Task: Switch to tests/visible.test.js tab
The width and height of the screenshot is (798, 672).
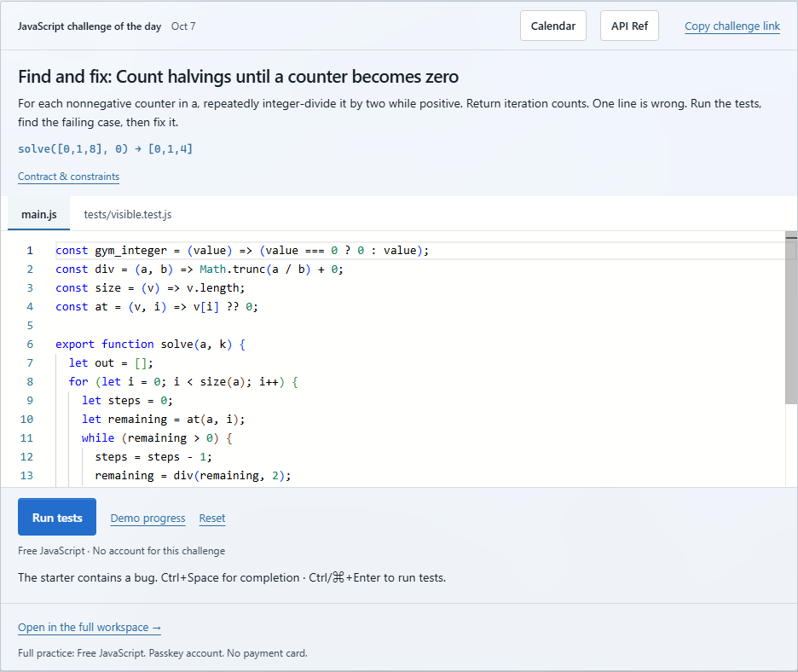Action: click(x=128, y=214)
